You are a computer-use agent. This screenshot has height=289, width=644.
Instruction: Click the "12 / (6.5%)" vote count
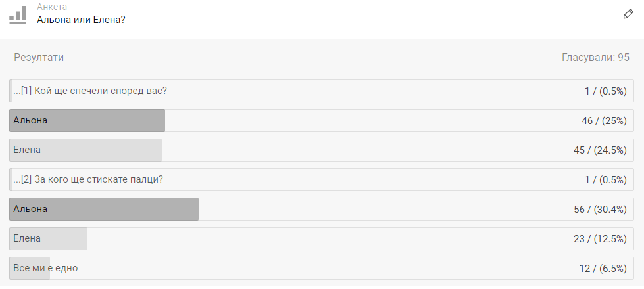tap(602, 269)
